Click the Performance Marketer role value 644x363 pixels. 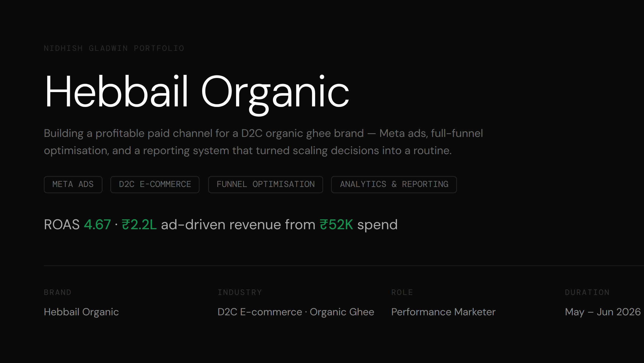click(443, 312)
